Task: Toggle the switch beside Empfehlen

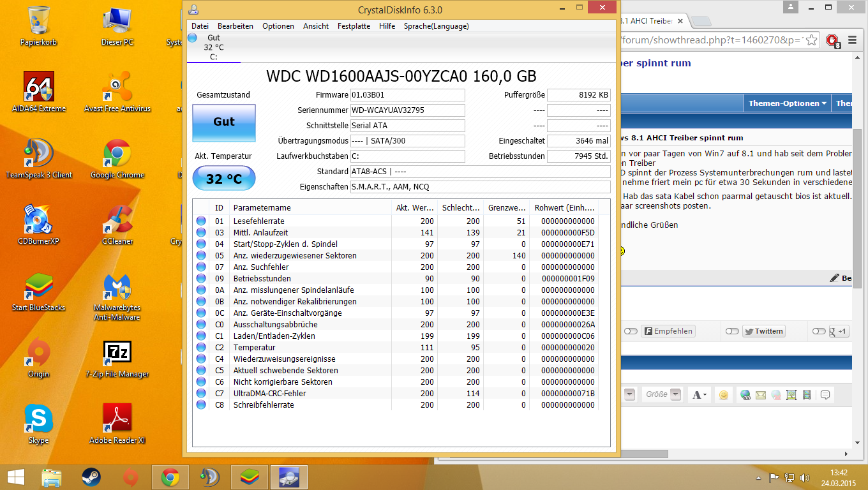Action: click(x=631, y=331)
